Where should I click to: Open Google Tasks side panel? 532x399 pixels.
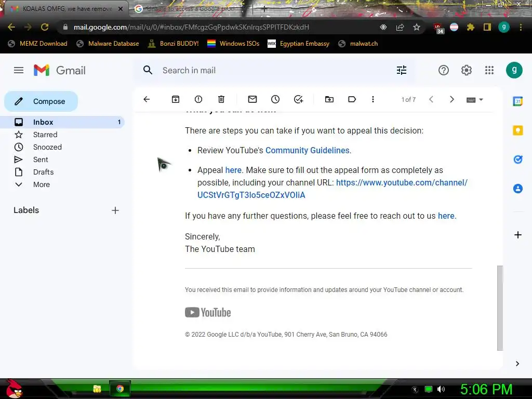click(518, 159)
